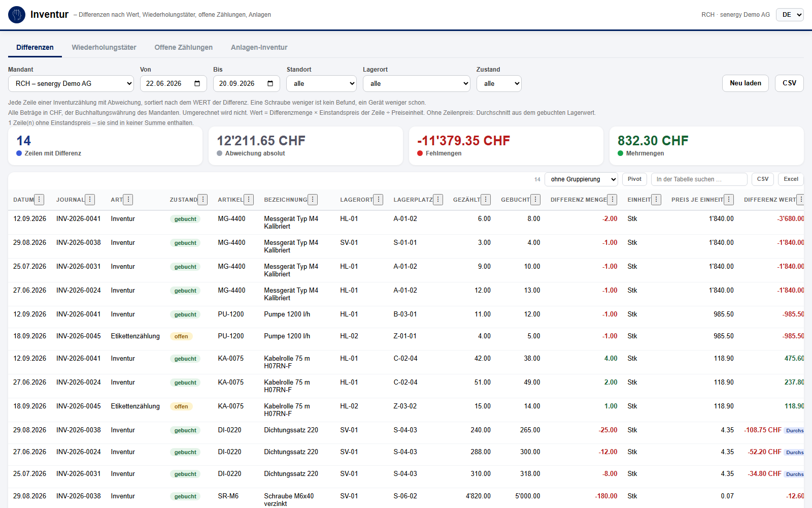Open the DE language selector
Image resolution: width=812 pixels, height=508 pixels.
click(790, 15)
